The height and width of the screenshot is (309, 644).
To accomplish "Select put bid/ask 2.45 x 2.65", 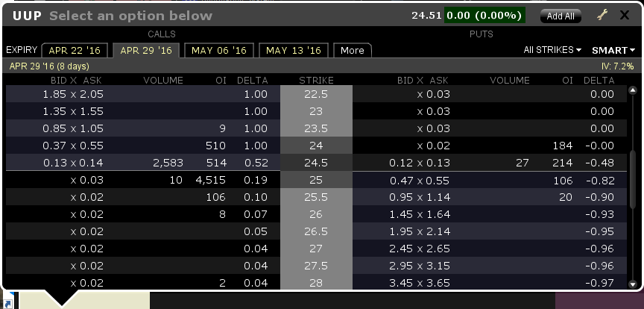I will click(420, 249).
